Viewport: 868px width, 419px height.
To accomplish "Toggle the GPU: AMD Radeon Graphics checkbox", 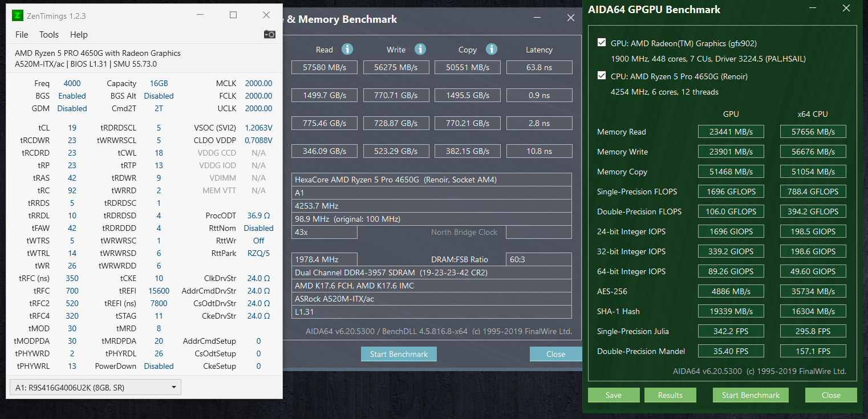I will tap(602, 43).
